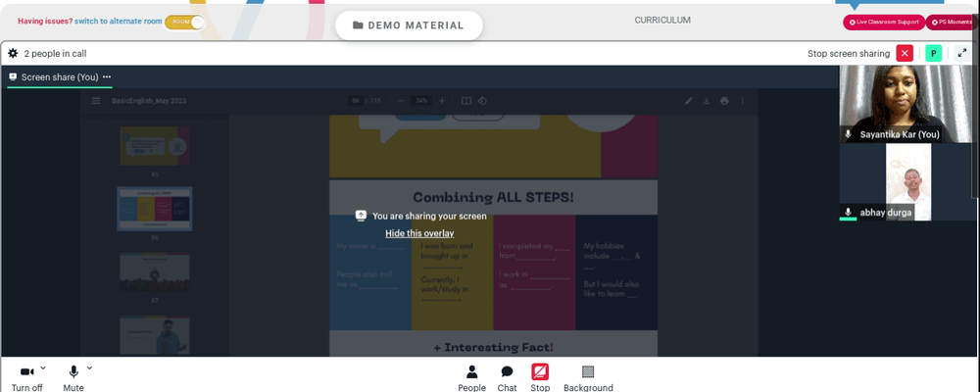Open Live Classroom Support

click(x=884, y=22)
